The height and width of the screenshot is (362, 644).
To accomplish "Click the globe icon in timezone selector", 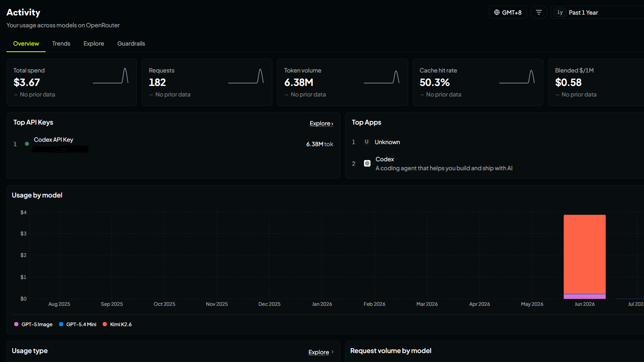I will pyautogui.click(x=496, y=12).
